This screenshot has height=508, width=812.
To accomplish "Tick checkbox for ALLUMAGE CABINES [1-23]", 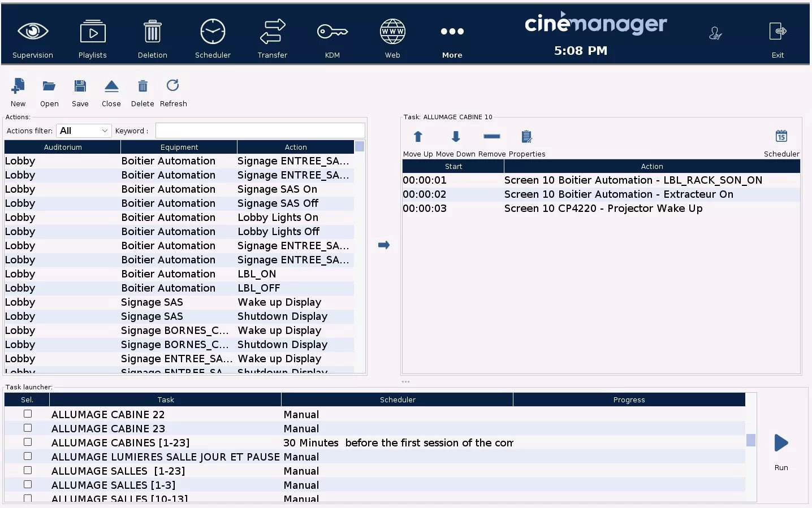I will tap(28, 442).
